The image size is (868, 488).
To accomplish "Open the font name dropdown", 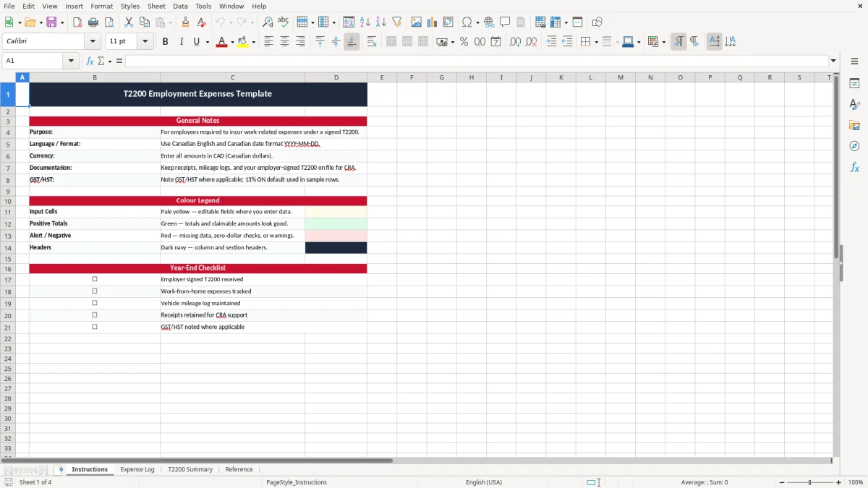I will 93,42.
